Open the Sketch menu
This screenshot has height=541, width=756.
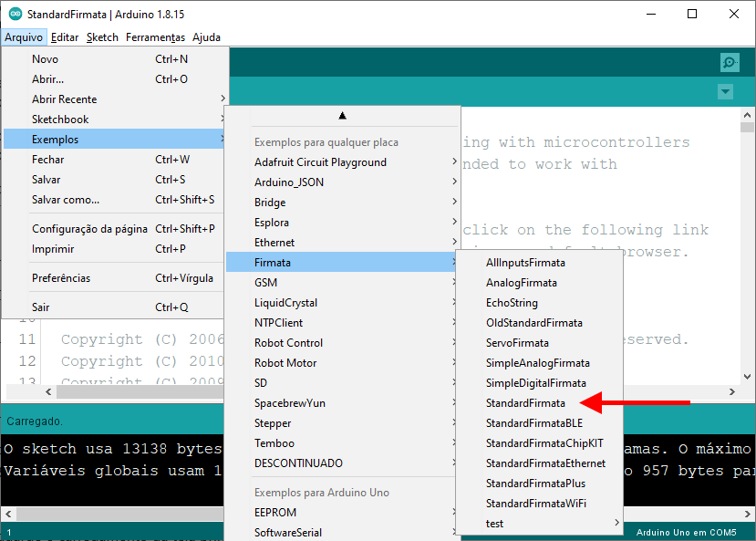click(x=102, y=37)
